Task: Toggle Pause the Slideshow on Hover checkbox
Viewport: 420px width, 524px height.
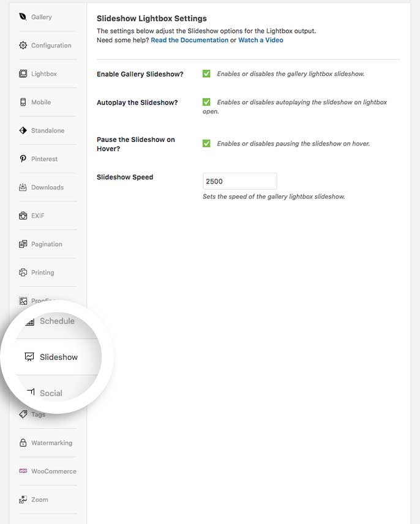Action: point(206,143)
